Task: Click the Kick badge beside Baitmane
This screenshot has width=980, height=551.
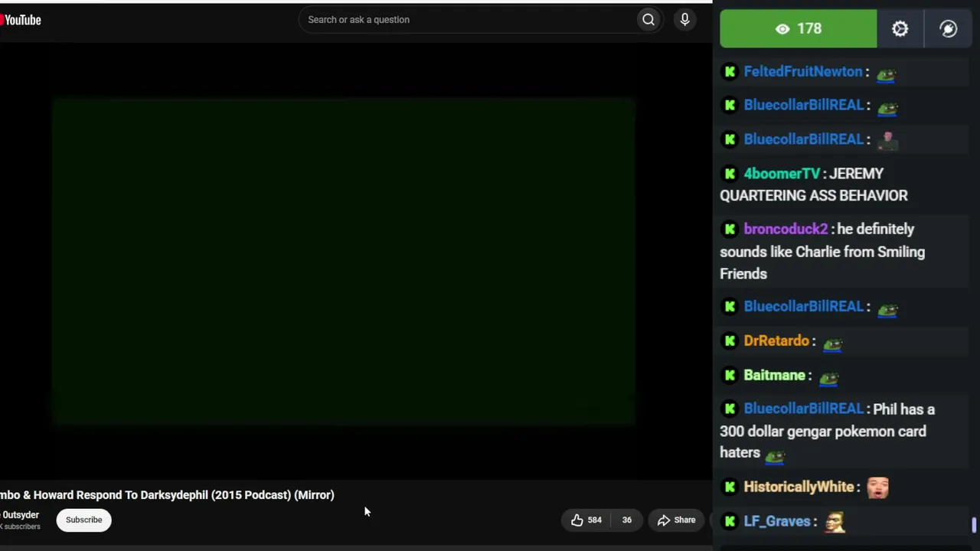Action: tap(730, 375)
